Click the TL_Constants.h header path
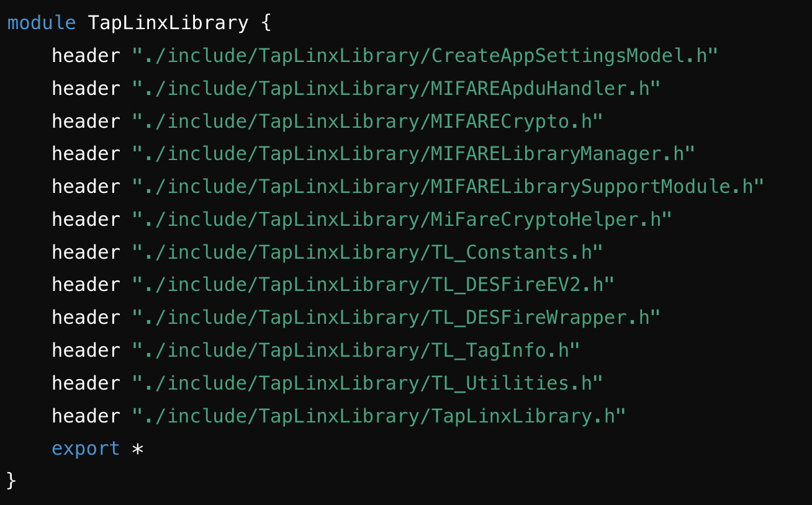The image size is (812, 505). click(368, 253)
